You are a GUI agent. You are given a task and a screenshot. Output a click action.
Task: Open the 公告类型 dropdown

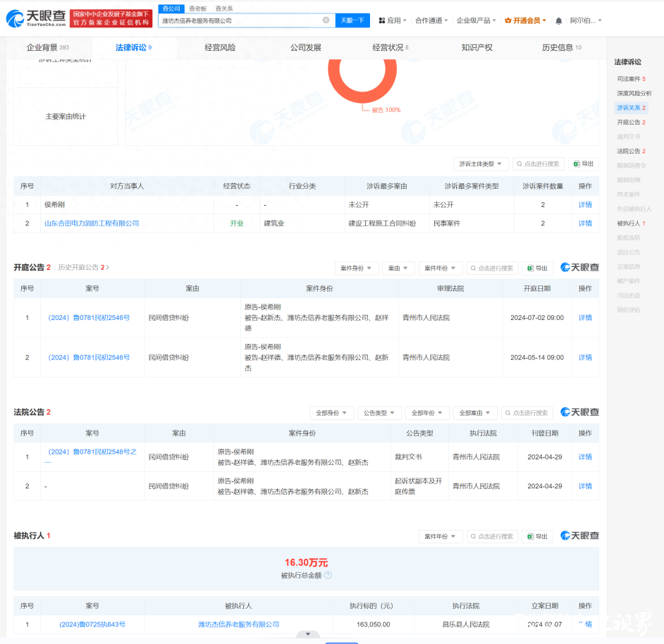pos(379,413)
